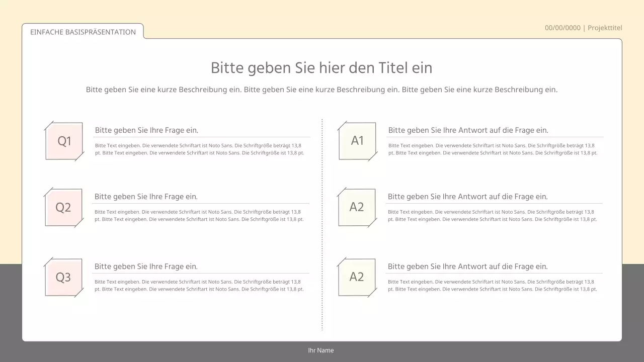Select the Q1 question badge
644x362 pixels.
64,141
